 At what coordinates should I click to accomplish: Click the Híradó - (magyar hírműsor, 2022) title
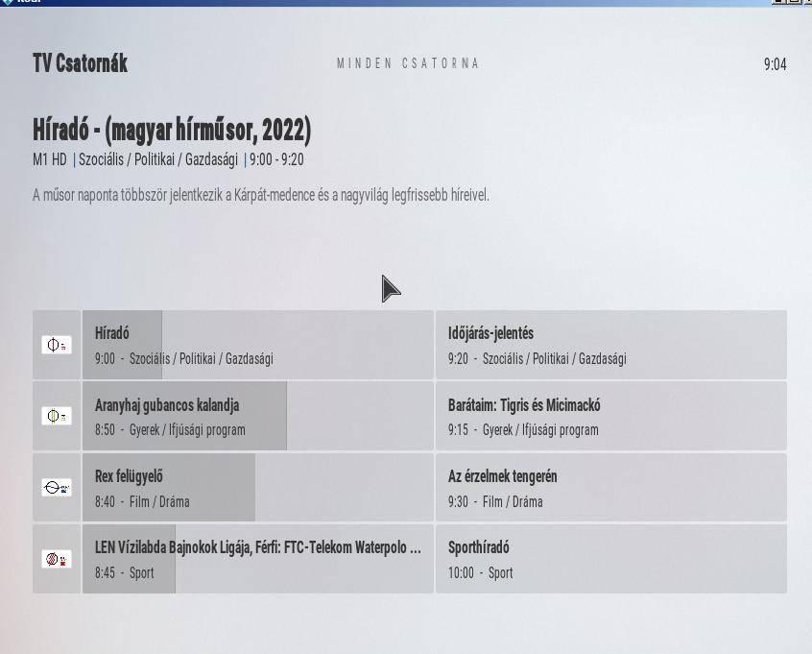click(x=172, y=130)
